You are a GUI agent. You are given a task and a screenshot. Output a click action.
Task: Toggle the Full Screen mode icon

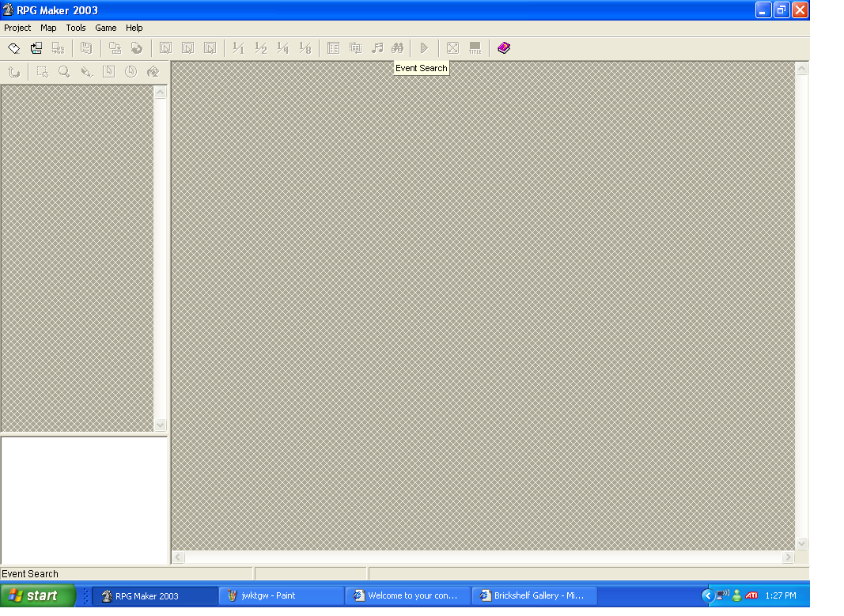click(452, 48)
